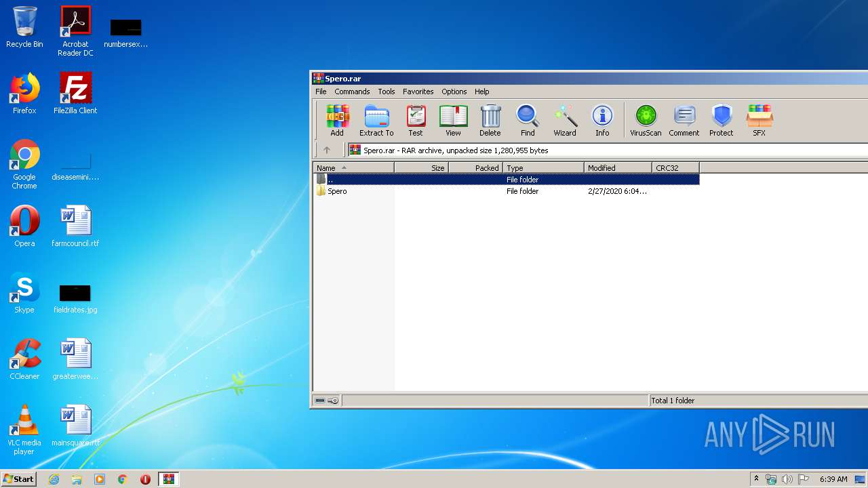The width and height of the screenshot is (868, 488).
Task: Click the Delete trash icon in WinRAR
Action: pyautogui.click(x=490, y=120)
